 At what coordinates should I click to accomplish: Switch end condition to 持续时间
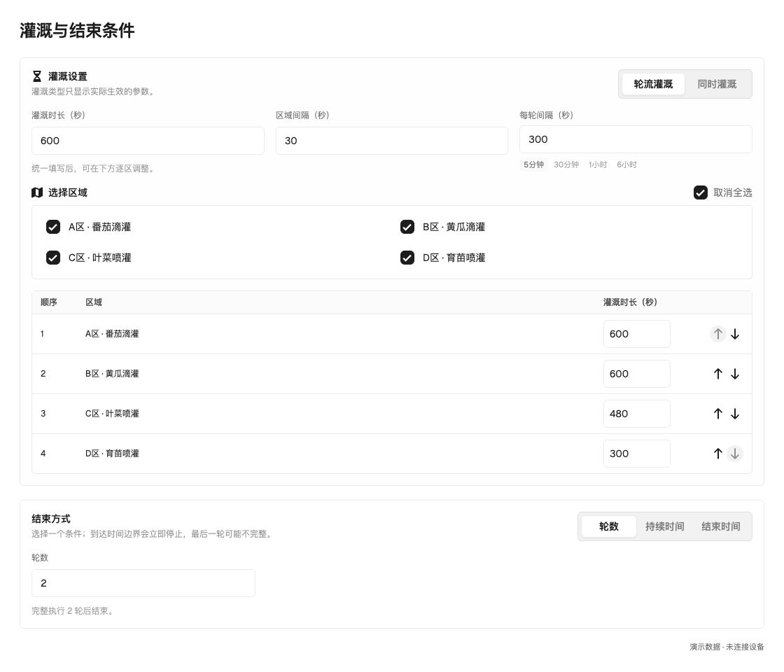click(664, 526)
